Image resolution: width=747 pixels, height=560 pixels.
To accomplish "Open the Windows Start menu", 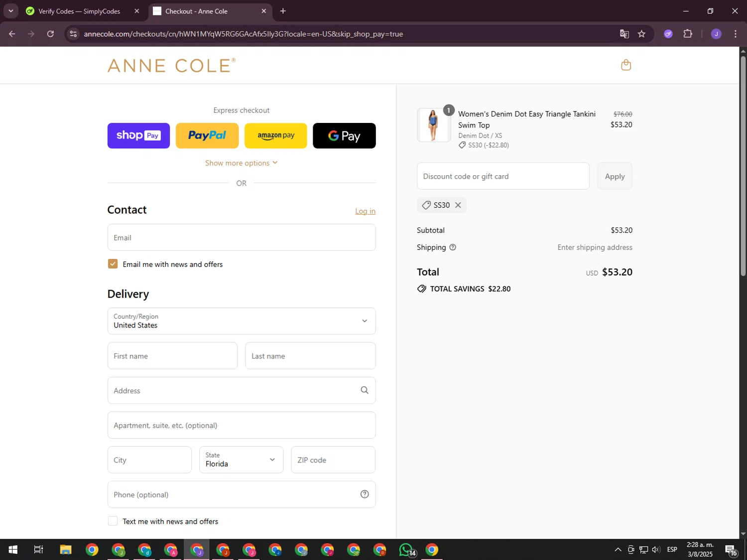I will [x=13, y=550].
